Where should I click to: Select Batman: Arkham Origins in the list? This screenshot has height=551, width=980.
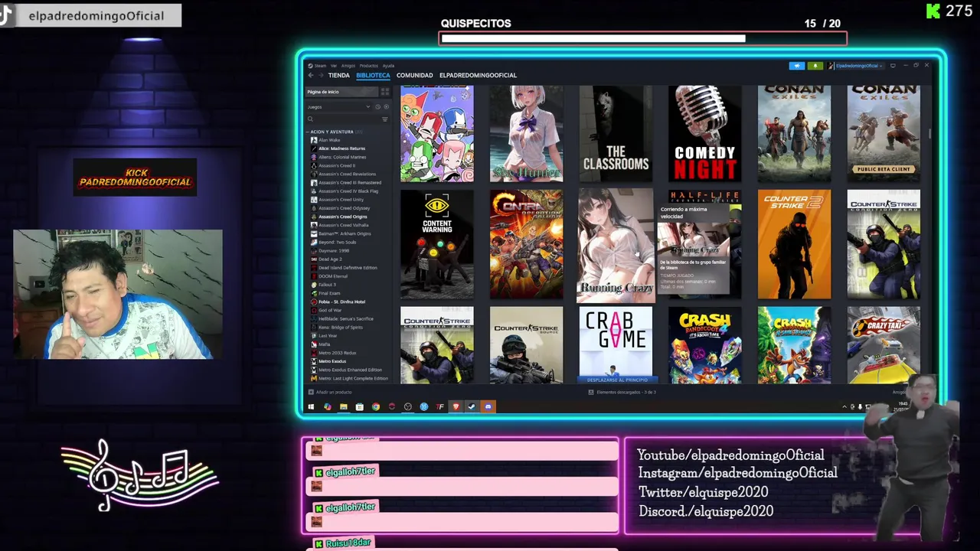342,233
